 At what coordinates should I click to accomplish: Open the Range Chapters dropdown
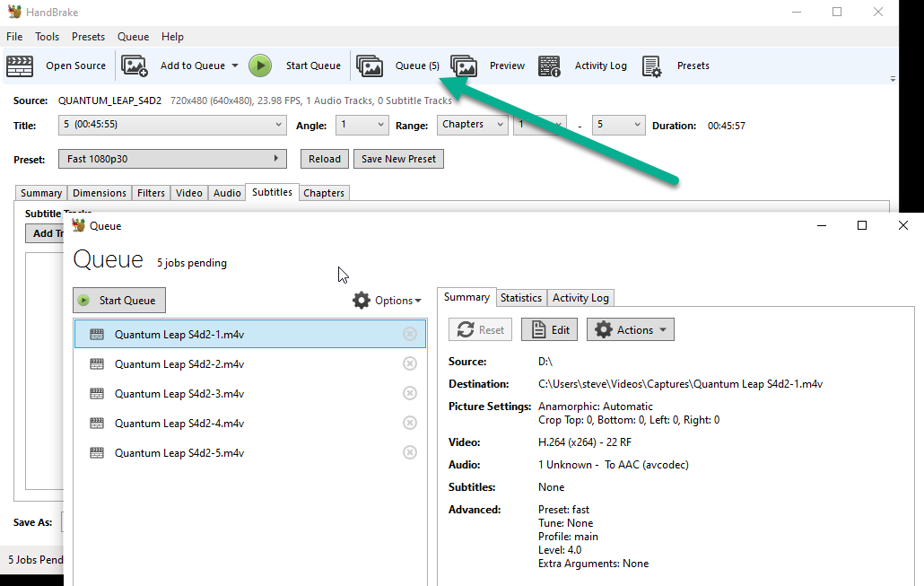472,125
